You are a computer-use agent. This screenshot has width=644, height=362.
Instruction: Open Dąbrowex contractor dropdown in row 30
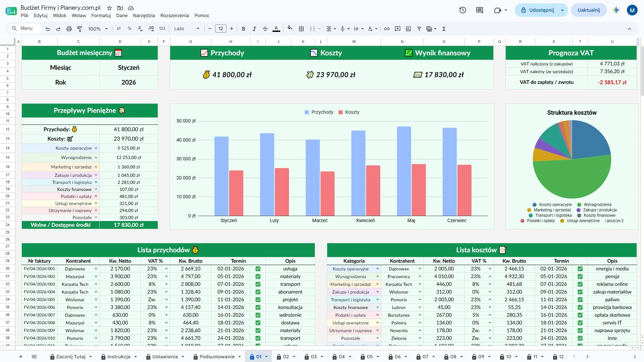pyautogui.click(x=96, y=269)
